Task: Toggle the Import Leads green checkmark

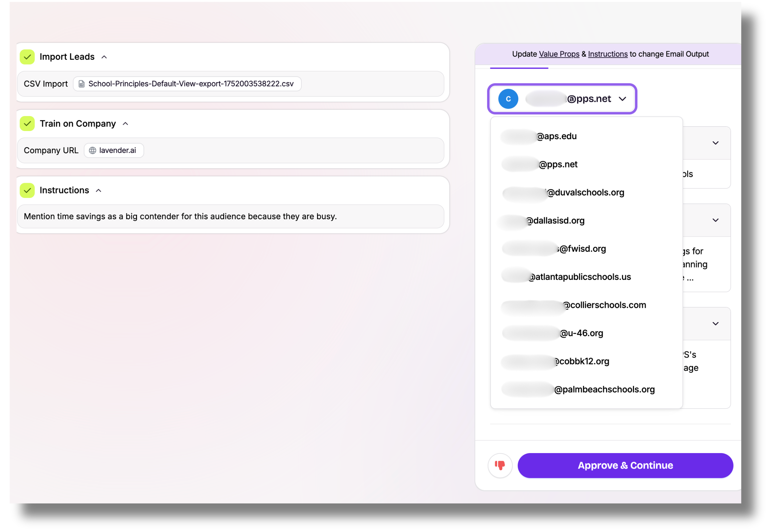Action: click(28, 57)
